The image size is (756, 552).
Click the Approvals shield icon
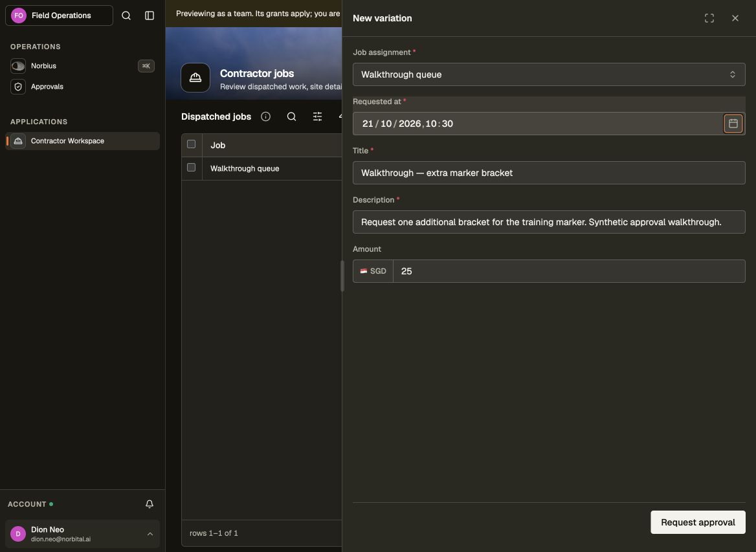pyautogui.click(x=18, y=87)
